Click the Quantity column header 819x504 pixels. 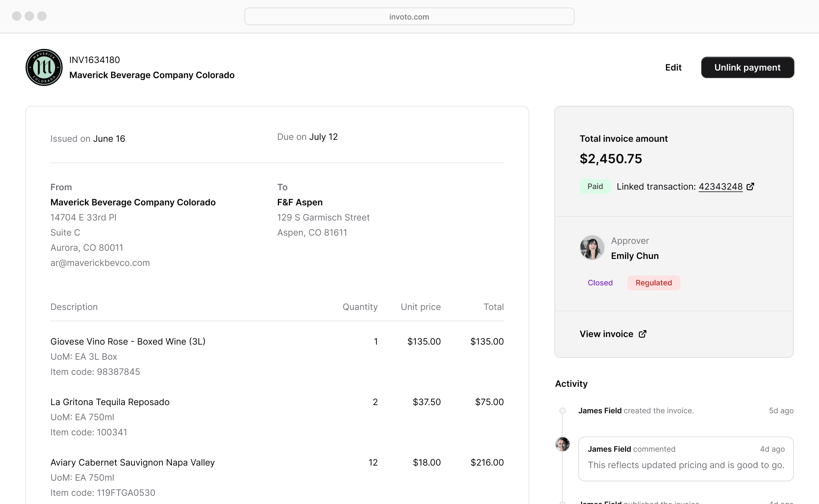tap(360, 307)
